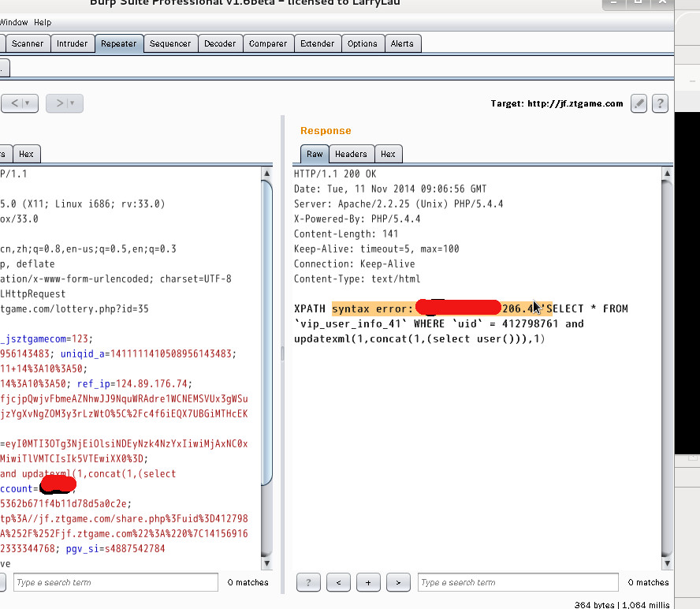700x609 pixels.
Task: Open the Window menu
Action: [14, 22]
